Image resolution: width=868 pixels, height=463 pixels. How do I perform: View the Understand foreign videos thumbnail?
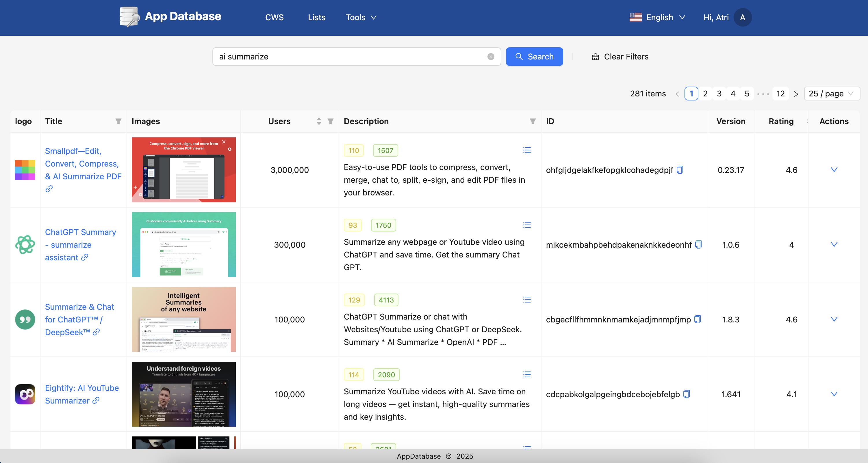coord(184,394)
